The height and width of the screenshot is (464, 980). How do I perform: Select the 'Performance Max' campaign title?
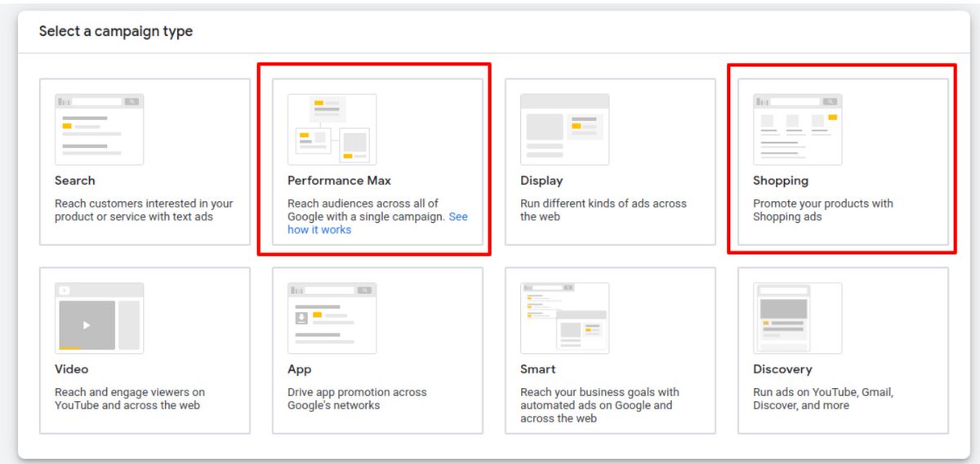pyautogui.click(x=339, y=181)
